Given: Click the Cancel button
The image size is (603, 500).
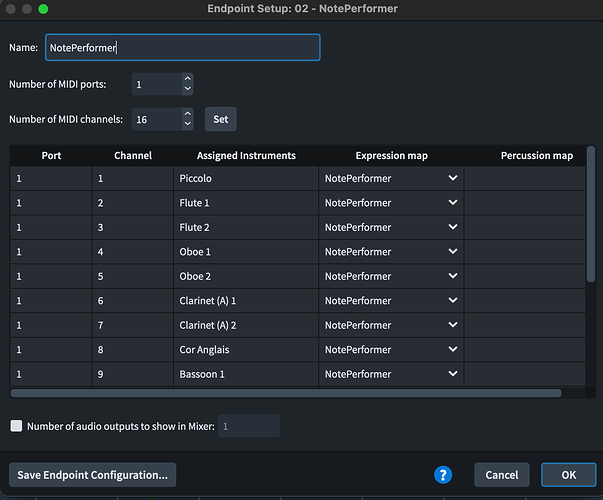Looking at the screenshot, I should click(502, 474).
